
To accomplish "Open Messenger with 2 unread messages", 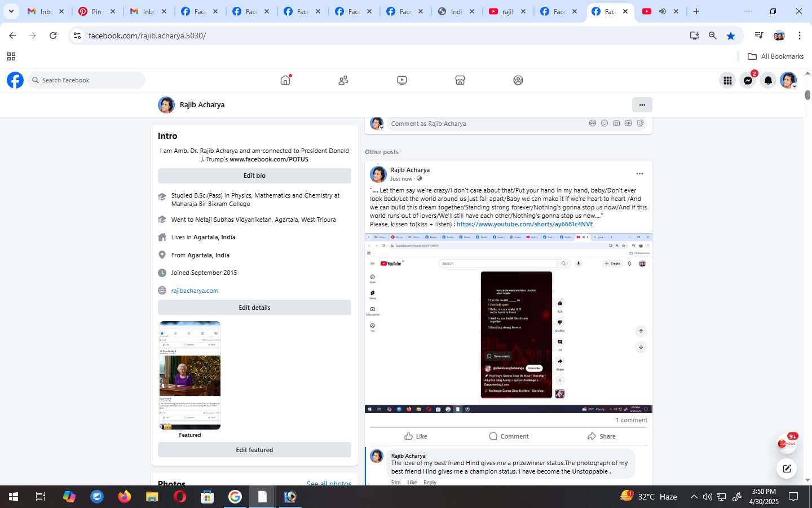I will [748, 80].
